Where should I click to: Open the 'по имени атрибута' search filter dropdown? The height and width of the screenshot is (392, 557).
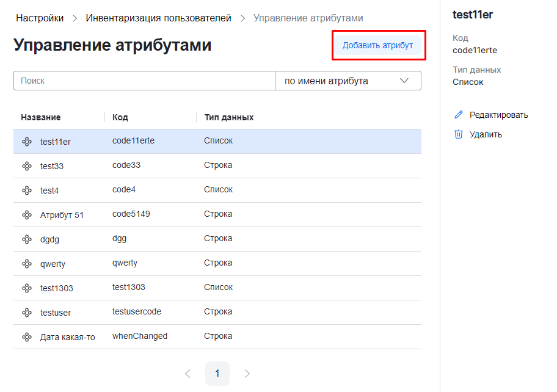348,81
